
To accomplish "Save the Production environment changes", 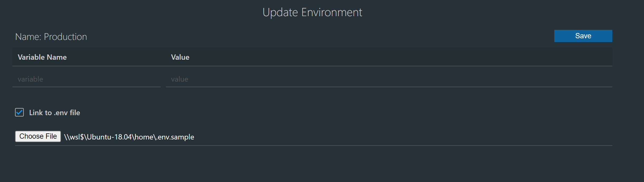I will click(583, 36).
